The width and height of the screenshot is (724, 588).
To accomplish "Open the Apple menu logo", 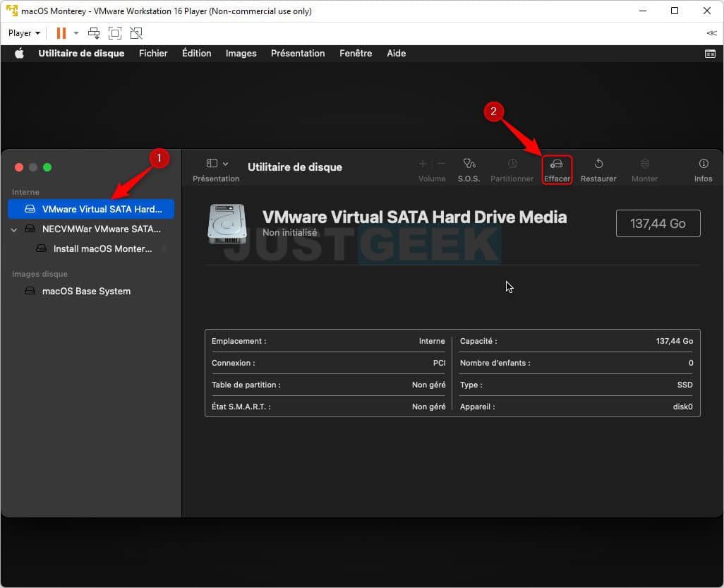I will (x=19, y=53).
